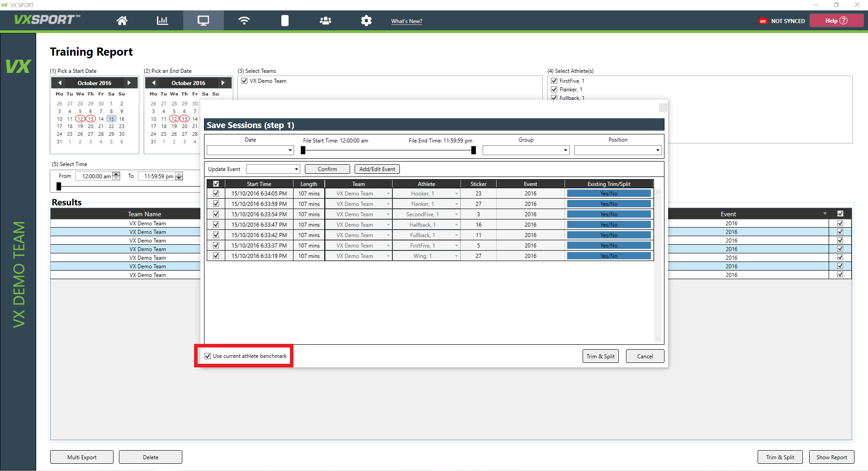This screenshot has height=471, width=868.
Task: Click the File Start Time slider handle
Action: coord(303,150)
